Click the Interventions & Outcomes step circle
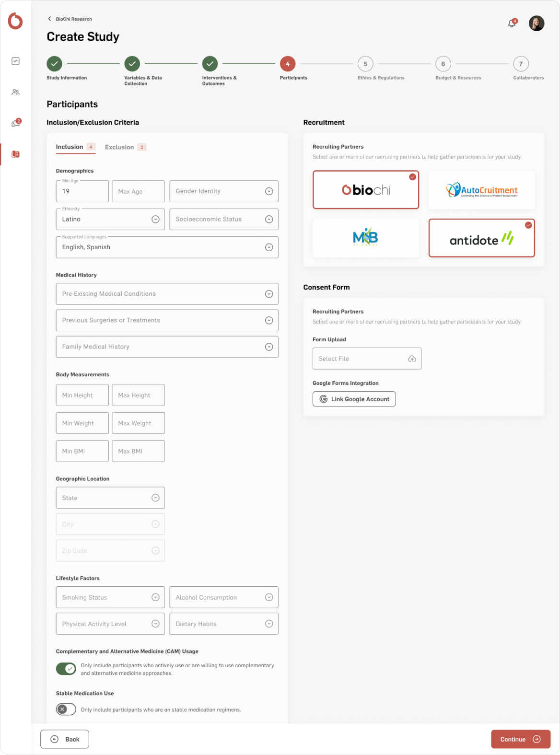560x755 pixels. tap(210, 64)
